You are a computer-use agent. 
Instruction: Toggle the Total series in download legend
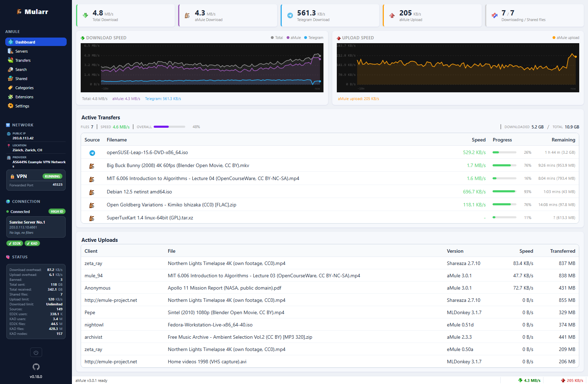coord(277,38)
